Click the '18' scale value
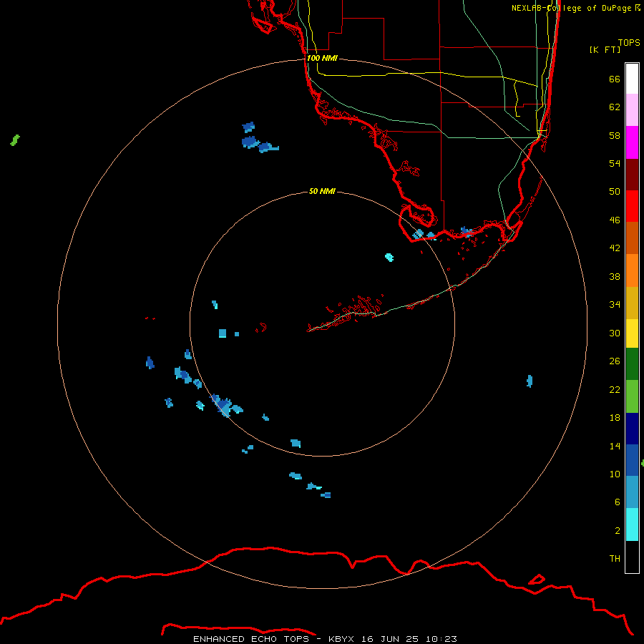644x644 pixels. 615,418
